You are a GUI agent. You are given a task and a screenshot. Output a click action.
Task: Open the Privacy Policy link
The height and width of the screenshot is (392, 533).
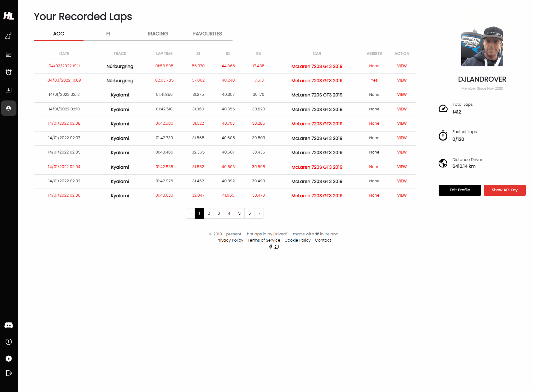tap(230, 240)
